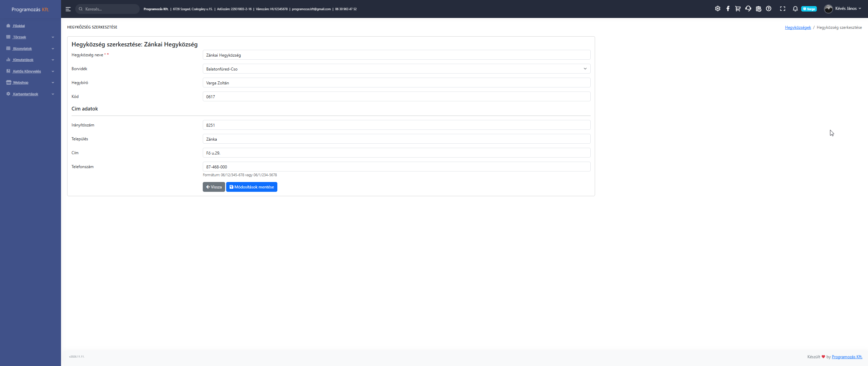
Task: Open the Bizonylatok menu item
Action: point(22,49)
